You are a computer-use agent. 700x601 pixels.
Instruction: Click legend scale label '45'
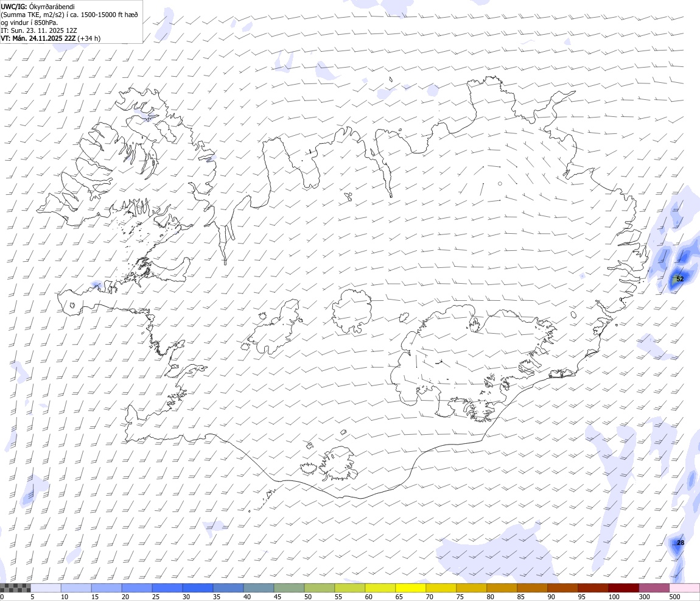click(277, 597)
